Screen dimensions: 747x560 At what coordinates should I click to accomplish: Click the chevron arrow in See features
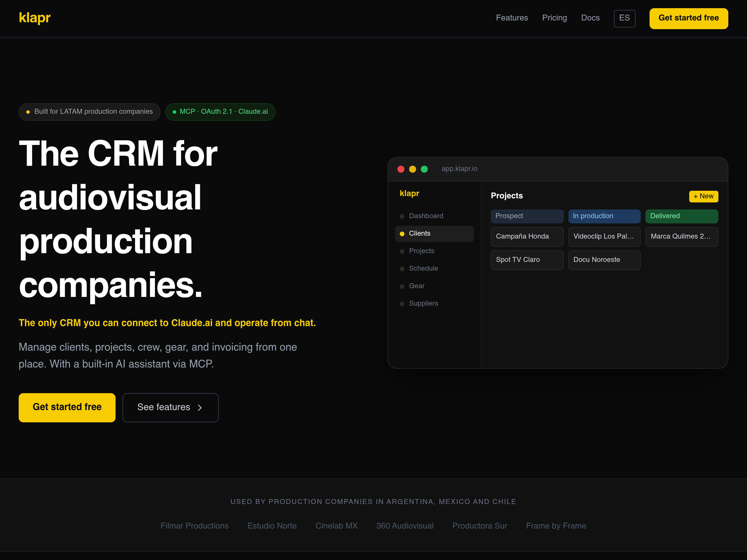click(x=200, y=408)
